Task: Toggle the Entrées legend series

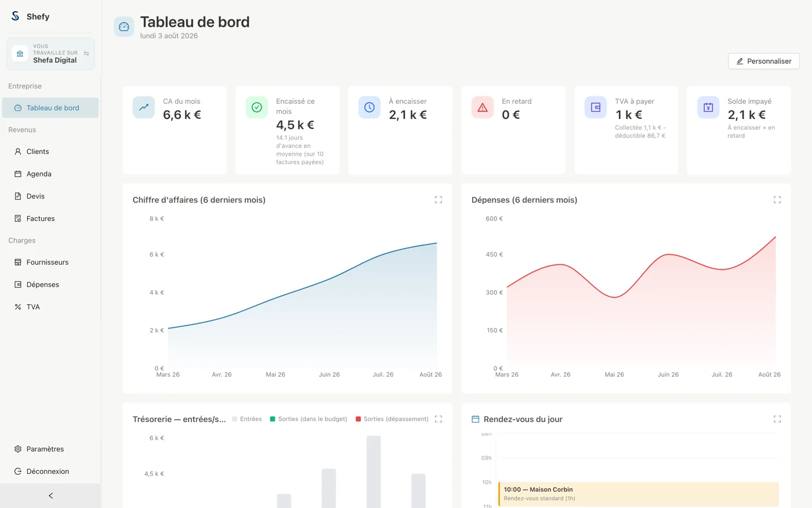Action: point(247,419)
